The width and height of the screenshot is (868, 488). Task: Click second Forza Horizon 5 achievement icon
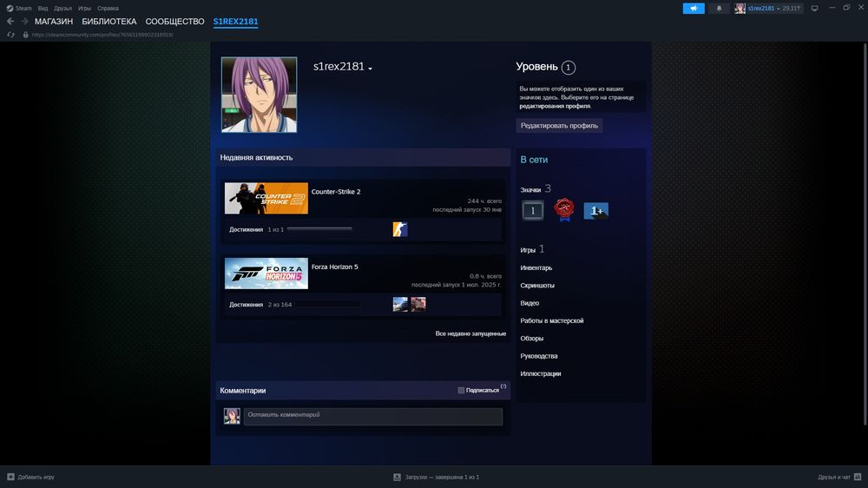coord(418,304)
